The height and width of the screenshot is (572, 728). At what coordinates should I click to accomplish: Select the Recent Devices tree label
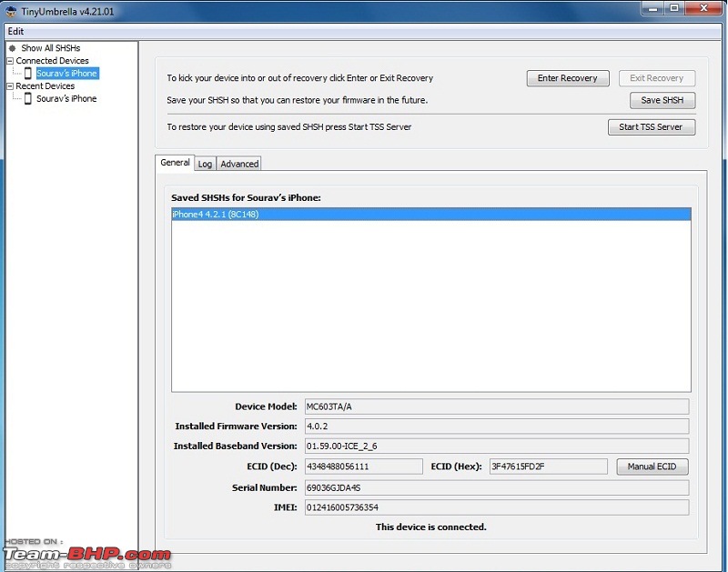[45, 86]
